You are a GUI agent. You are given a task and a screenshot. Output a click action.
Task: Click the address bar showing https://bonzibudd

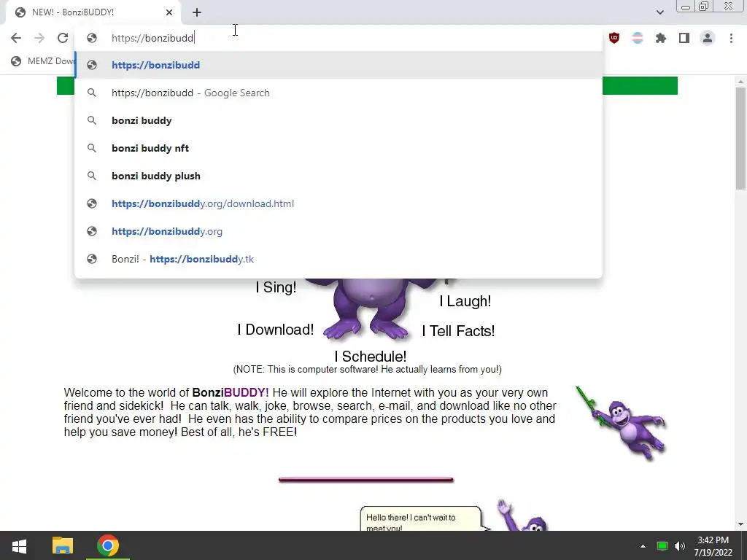(338, 38)
